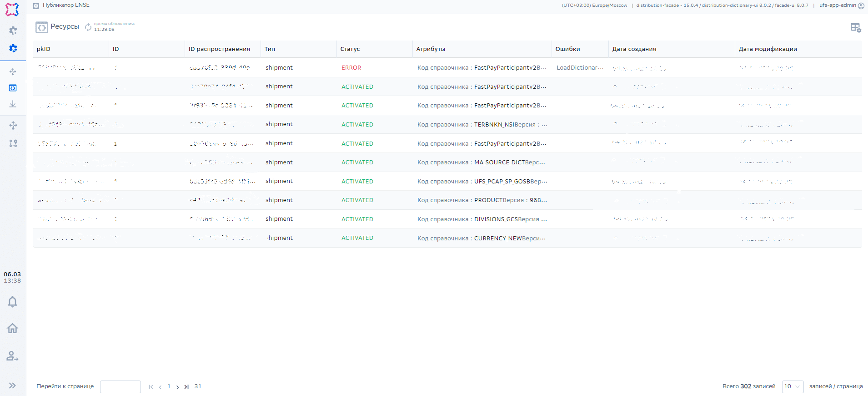Select the Resources code-window sidebar icon
The width and height of the screenshot is (868, 396).
pyautogui.click(x=13, y=88)
